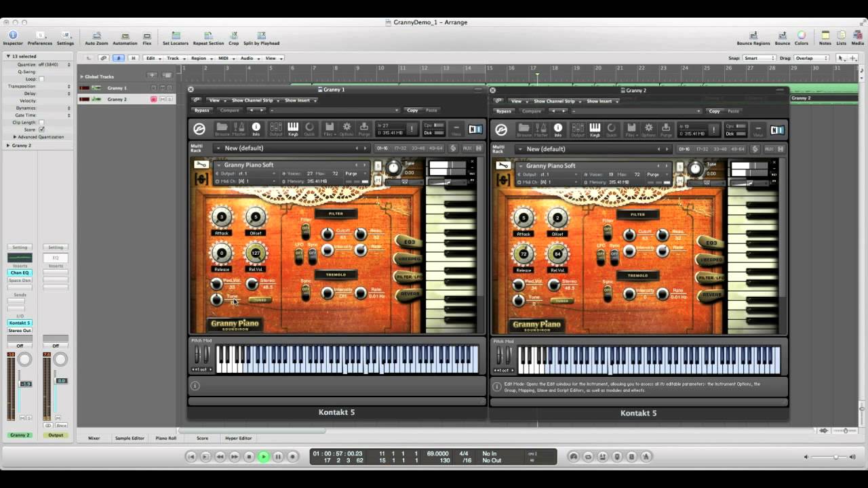Click Chan EQ insert slot
The width and height of the screenshot is (868, 488).
click(x=20, y=272)
